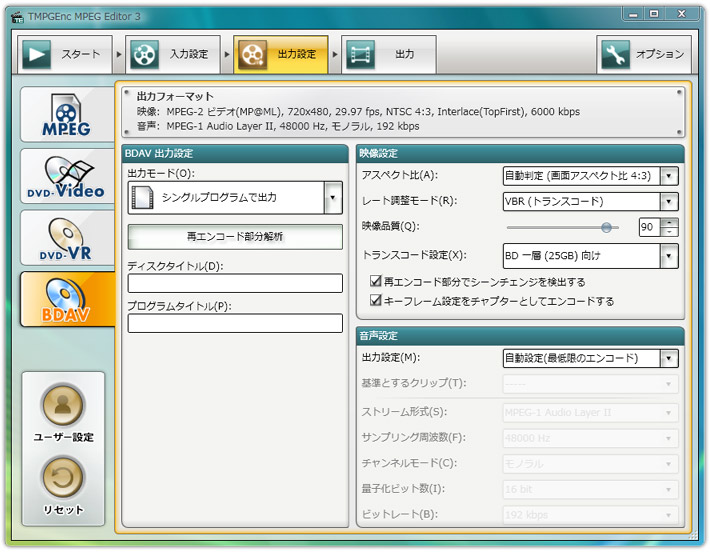This screenshot has height=552, width=710.
Task: Toggle keyframe-as-chapter encoding checkbox
Action: [x=375, y=300]
